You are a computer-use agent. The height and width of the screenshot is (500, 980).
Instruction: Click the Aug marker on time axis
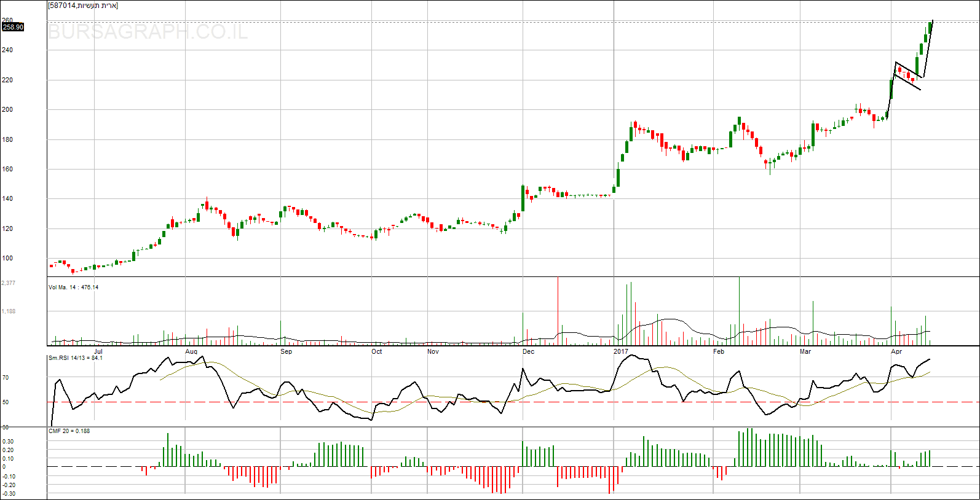pyautogui.click(x=191, y=352)
